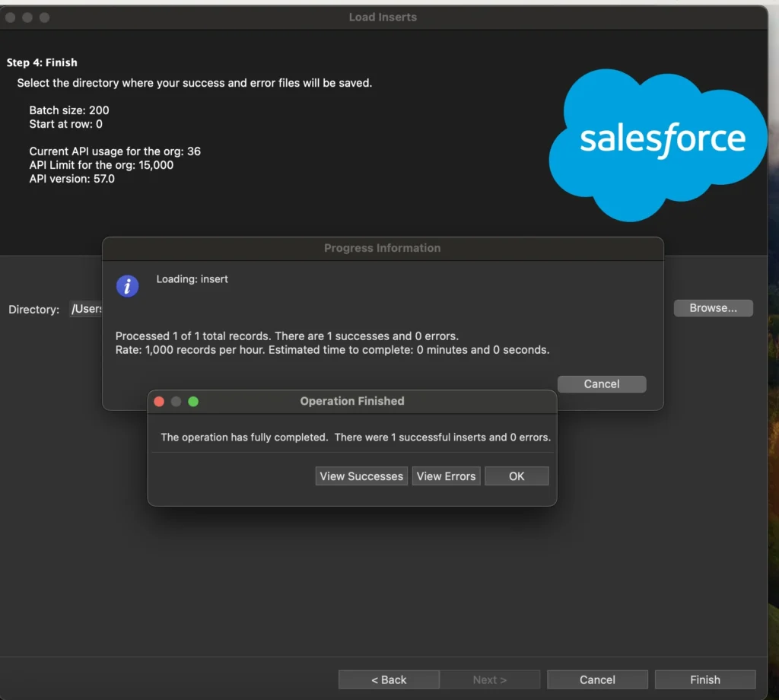Click the Directory path input field
This screenshot has height=700, width=779.
pos(85,309)
